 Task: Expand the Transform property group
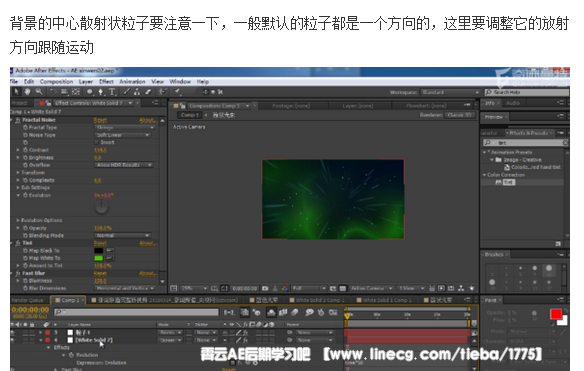click(18, 172)
